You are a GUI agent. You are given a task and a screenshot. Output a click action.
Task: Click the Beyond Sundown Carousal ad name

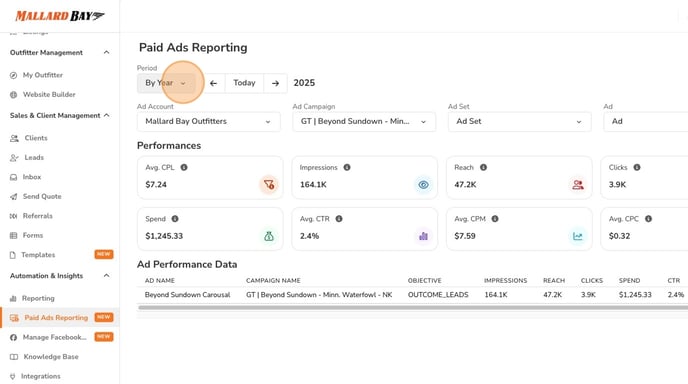pos(187,295)
